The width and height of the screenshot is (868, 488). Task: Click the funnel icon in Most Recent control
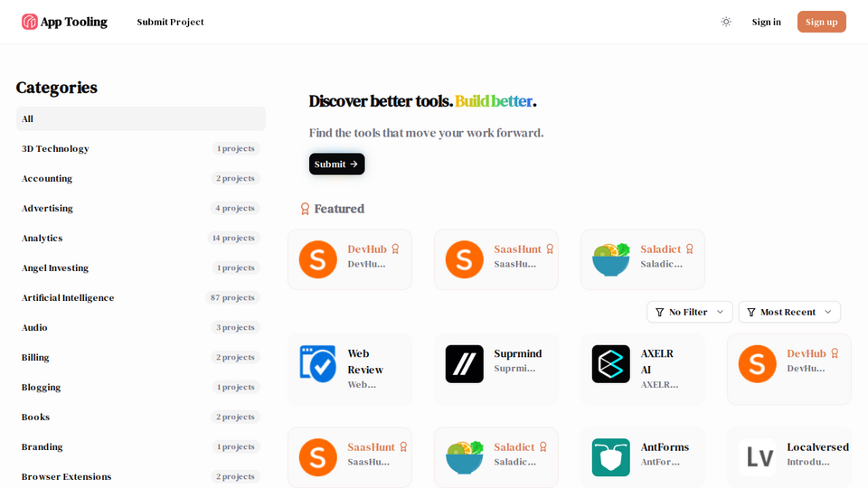(751, 312)
